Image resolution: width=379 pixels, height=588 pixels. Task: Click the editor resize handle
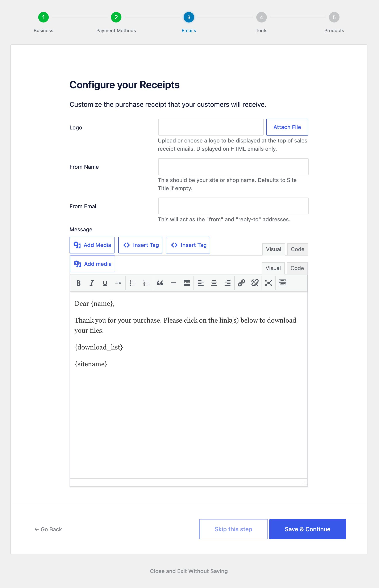[x=304, y=483]
